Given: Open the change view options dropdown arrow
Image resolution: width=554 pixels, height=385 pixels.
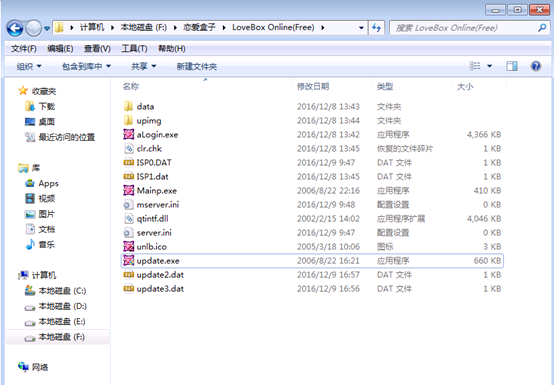Looking at the screenshot, I should (489, 66).
